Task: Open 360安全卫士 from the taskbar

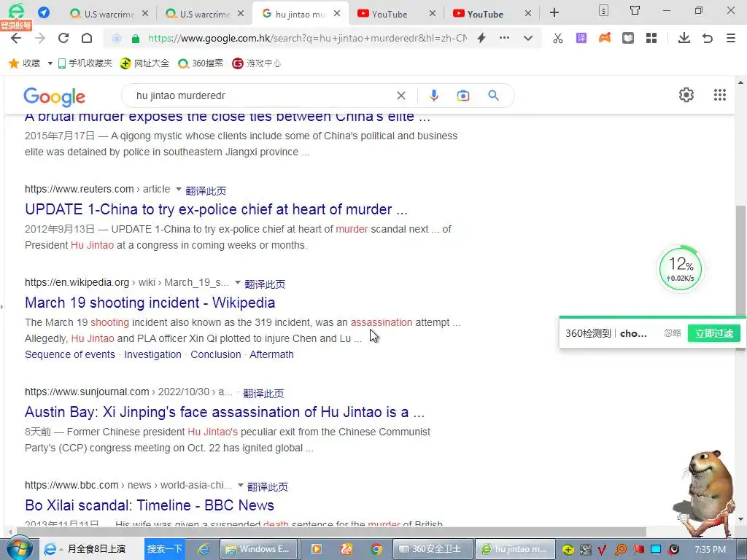Action: point(433,549)
